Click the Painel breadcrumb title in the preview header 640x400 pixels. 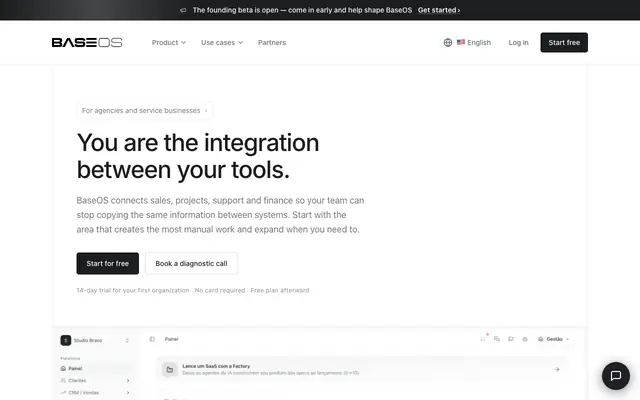pyautogui.click(x=171, y=339)
